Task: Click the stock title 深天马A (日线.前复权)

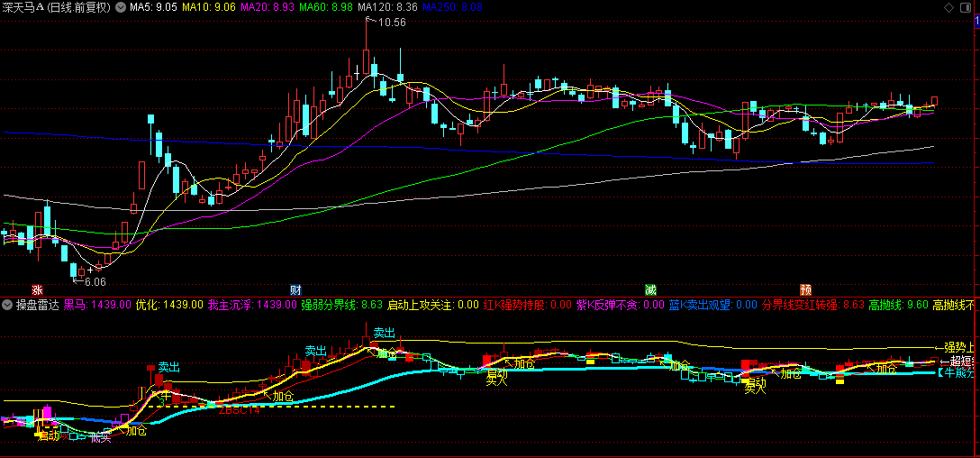Action: pos(56,7)
